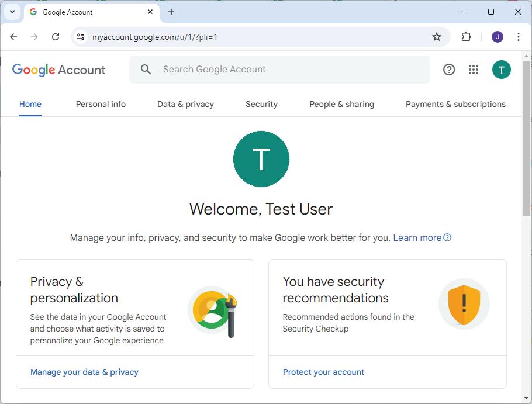Reload the page
Viewport: 532px width, 404px height.
pos(56,37)
